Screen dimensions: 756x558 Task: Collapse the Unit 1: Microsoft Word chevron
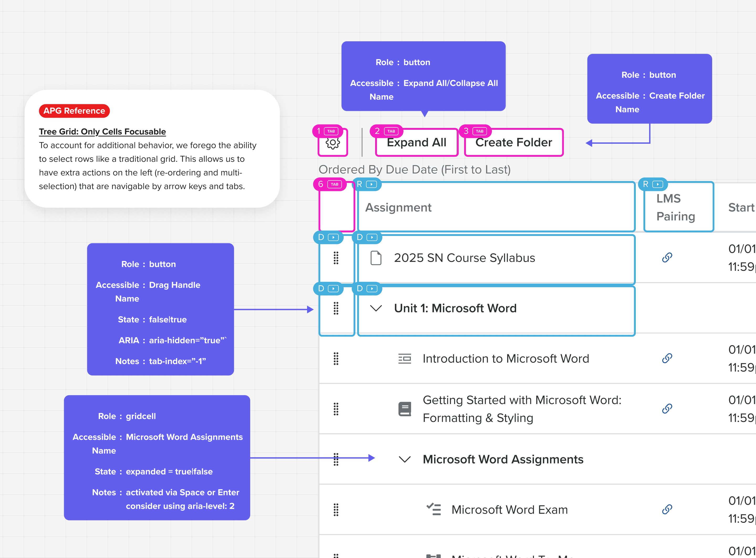point(376,308)
